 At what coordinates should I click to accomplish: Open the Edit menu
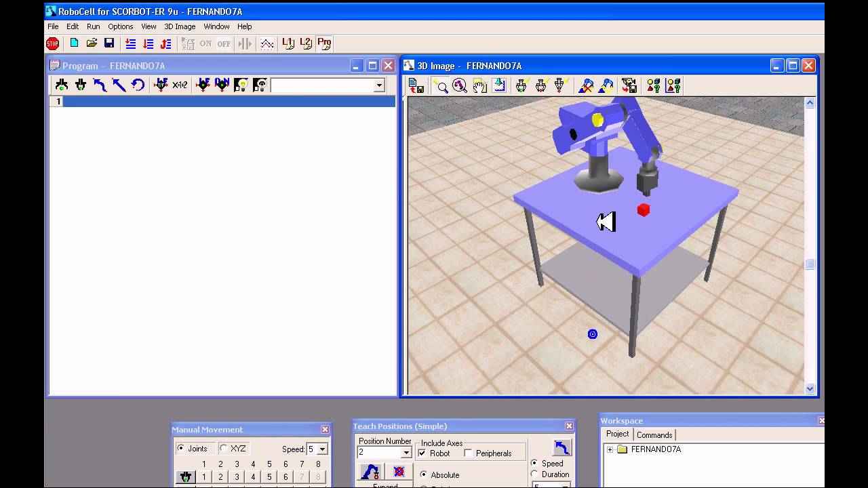pos(73,26)
